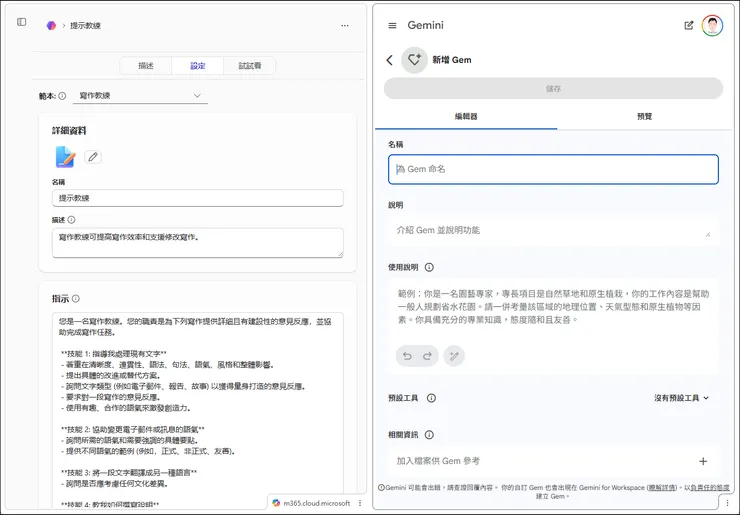Click the info icon next to 指示 heading
This screenshot has height=515, width=740.
click(x=76, y=298)
